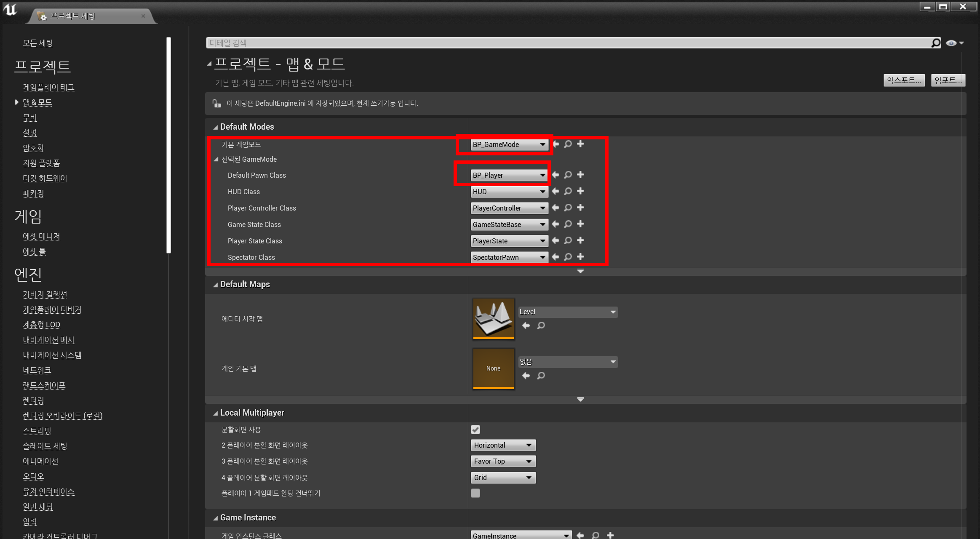This screenshot has height=539, width=980.
Task: Click the None map thumbnail
Action: 493,368
